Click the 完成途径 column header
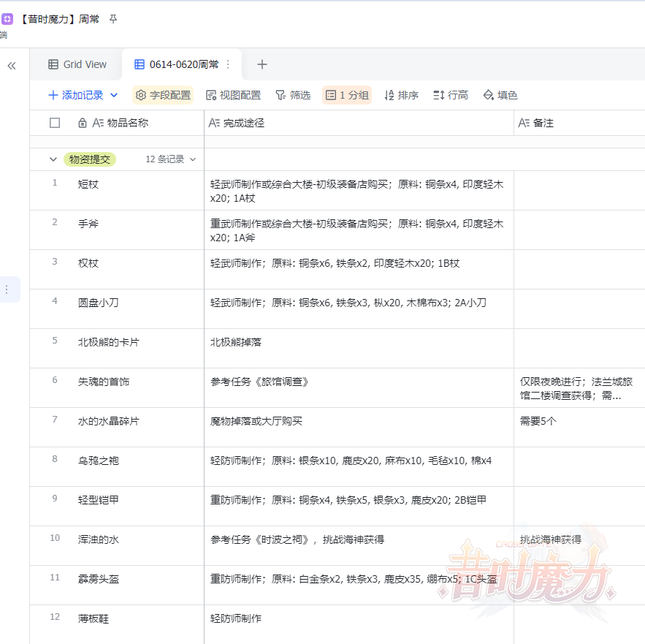 click(359, 123)
